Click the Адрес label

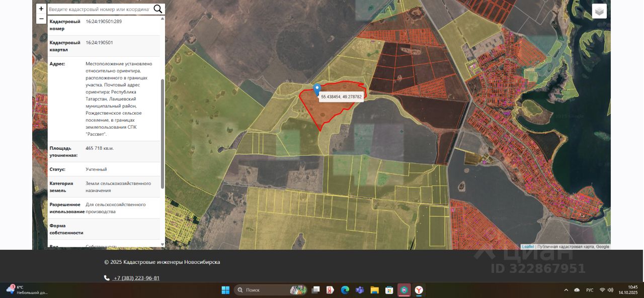[x=57, y=64]
